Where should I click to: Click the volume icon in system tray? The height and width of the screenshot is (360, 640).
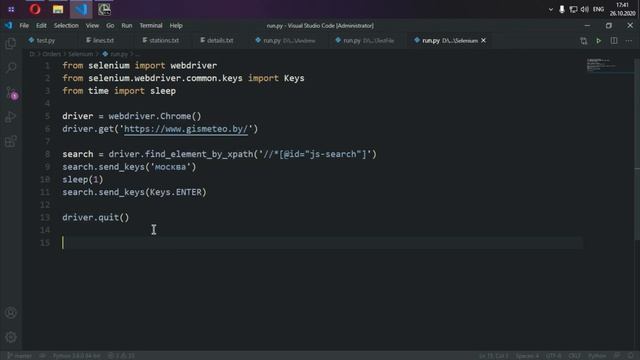[x=584, y=9]
